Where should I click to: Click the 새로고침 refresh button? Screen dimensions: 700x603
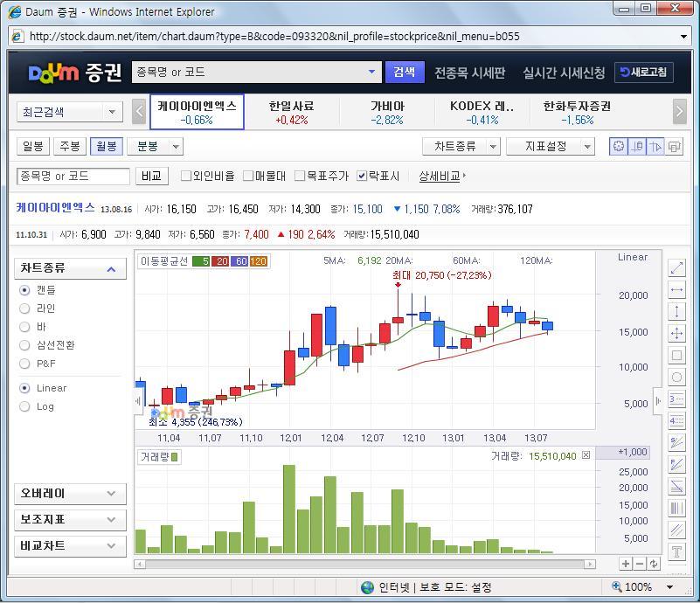click(x=644, y=72)
